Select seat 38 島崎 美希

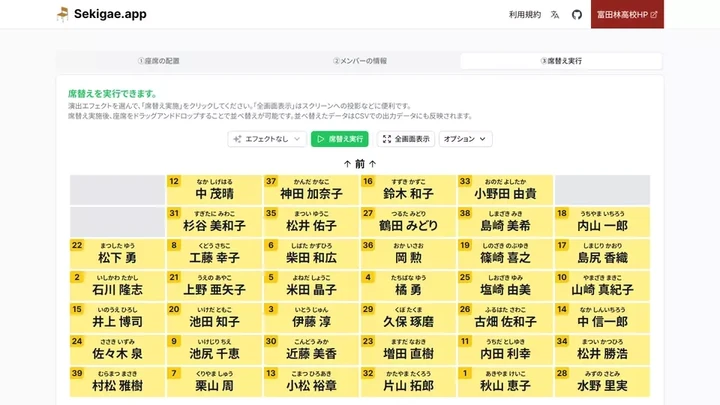[x=505, y=222]
